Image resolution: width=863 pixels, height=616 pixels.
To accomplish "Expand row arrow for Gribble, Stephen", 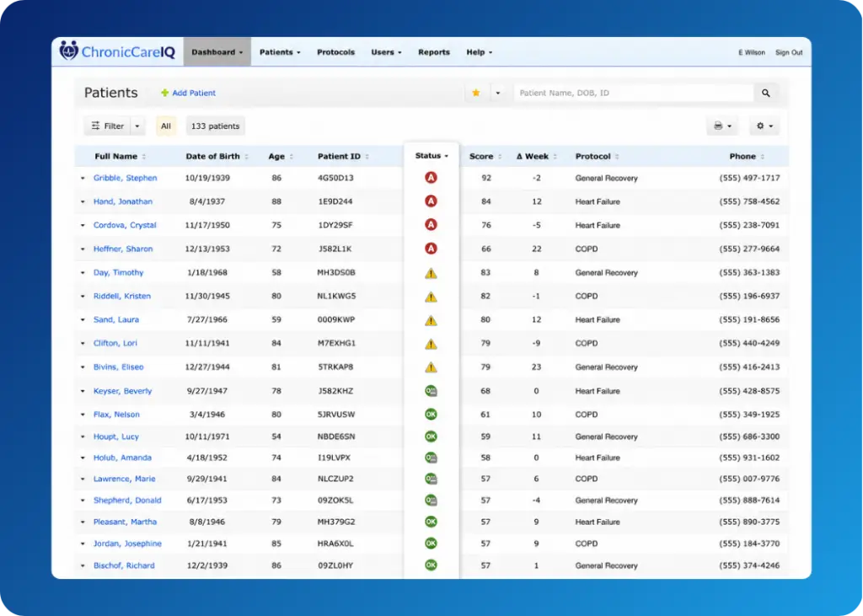I will click(83, 179).
